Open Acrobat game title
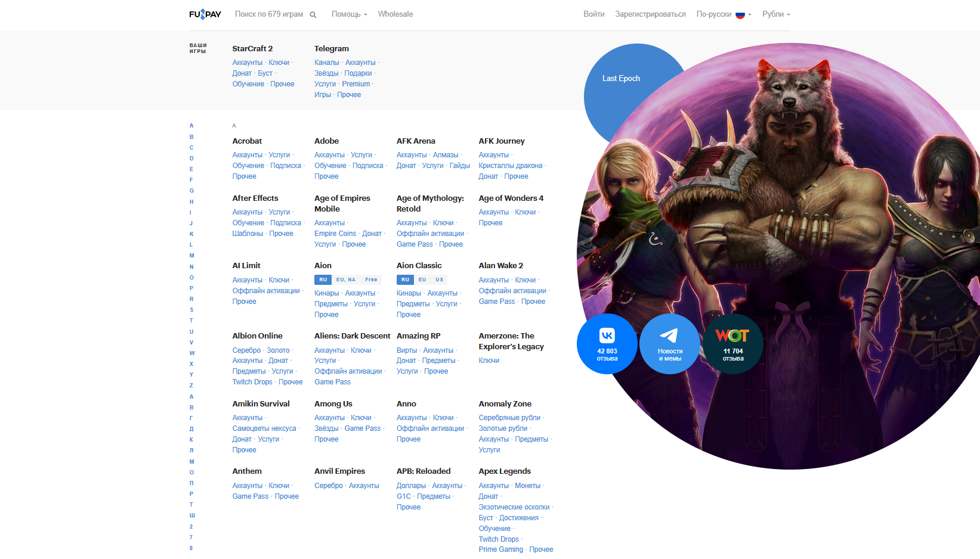The image size is (980, 559). pyautogui.click(x=247, y=141)
